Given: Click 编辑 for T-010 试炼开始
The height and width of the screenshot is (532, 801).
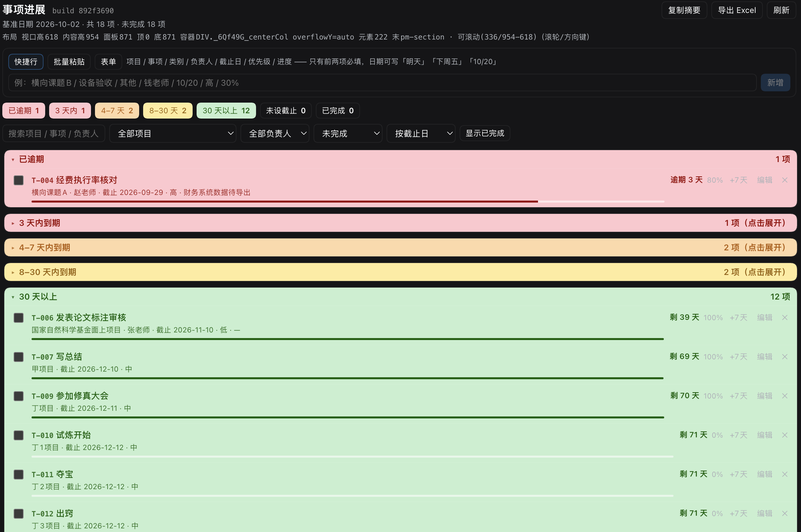Looking at the screenshot, I should (765, 435).
